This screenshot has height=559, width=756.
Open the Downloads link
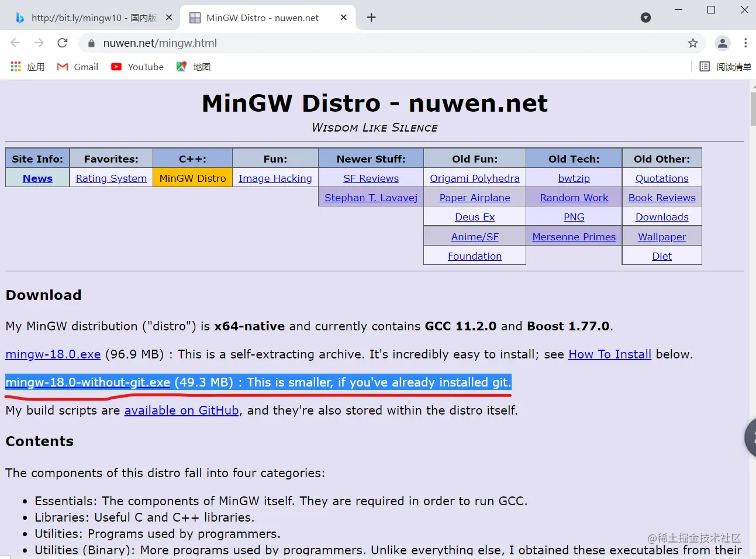click(662, 217)
